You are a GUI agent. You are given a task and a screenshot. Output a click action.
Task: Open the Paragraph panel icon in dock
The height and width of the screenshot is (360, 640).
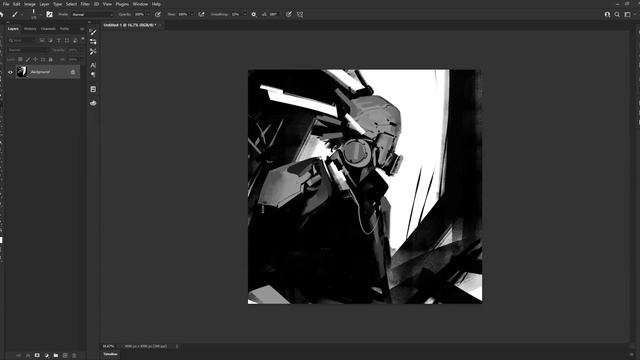[x=93, y=75]
